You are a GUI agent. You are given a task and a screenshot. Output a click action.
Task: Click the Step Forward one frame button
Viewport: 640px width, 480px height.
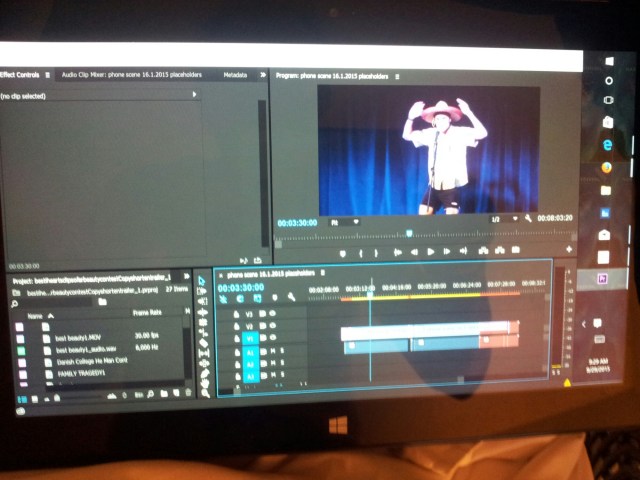tap(448, 251)
